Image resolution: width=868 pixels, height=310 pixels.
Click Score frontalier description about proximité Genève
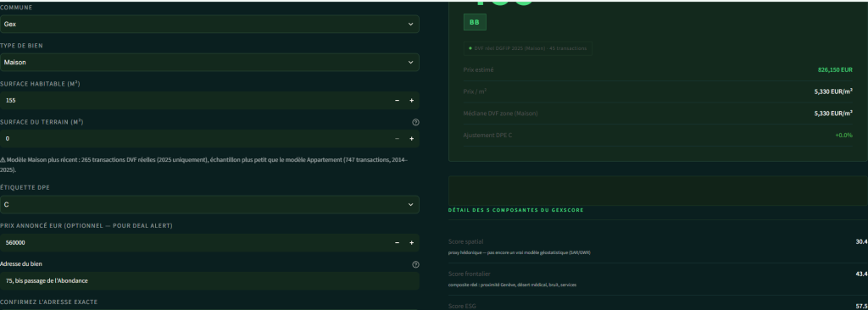[512, 285]
